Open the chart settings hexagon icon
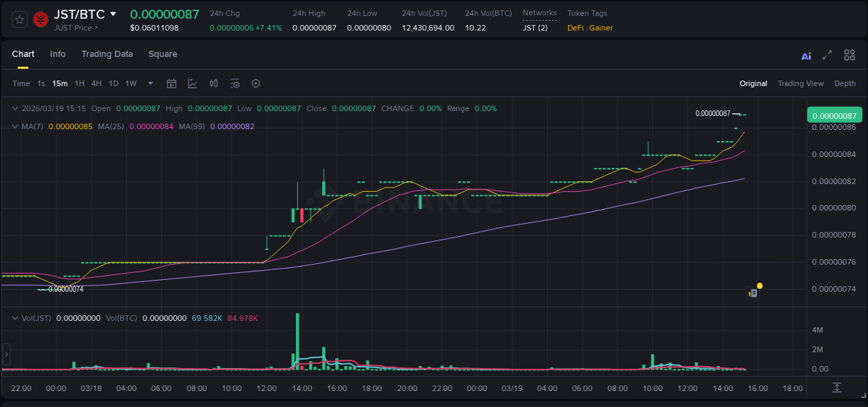868x407 pixels. 256,83
